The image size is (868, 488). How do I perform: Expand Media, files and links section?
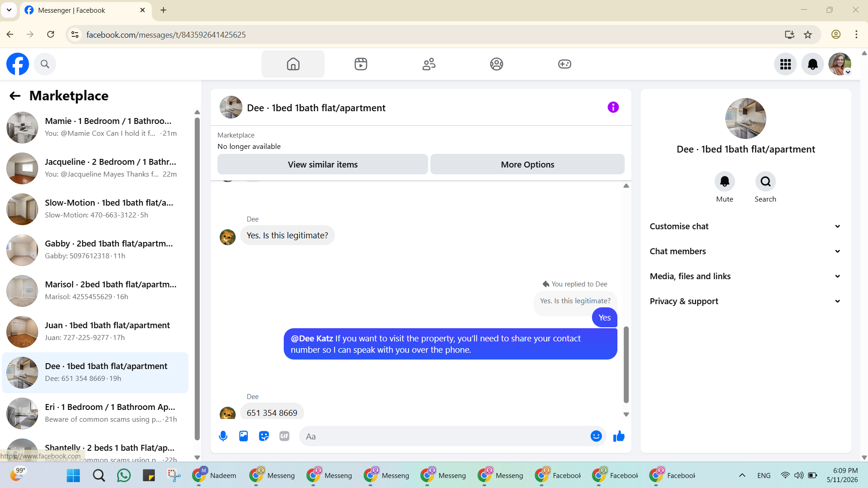pos(745,276)
